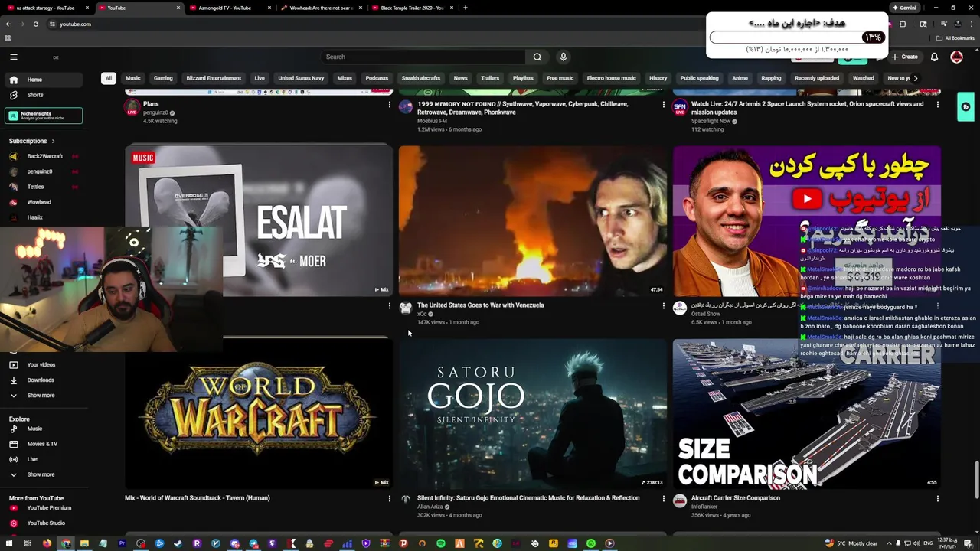Viewport: 980px width, 551px height.
Task: Select the All filter chip
Action: [109, 78]
